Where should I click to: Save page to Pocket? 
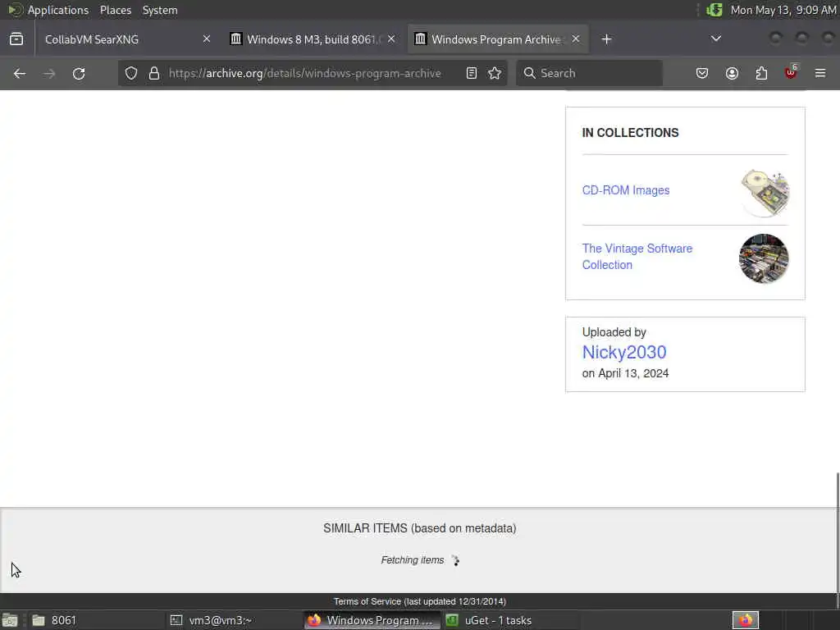point(702,73)
